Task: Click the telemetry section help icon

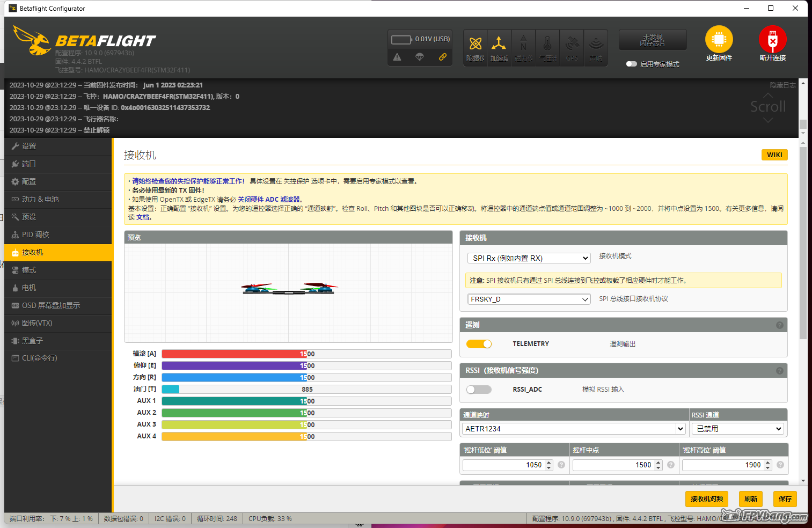Action: 780,325
